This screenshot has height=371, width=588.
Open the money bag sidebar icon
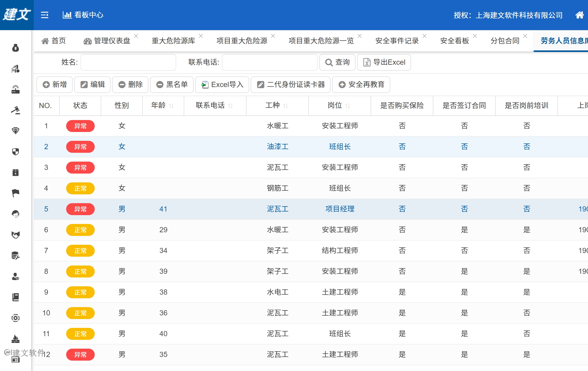point(16,48)
